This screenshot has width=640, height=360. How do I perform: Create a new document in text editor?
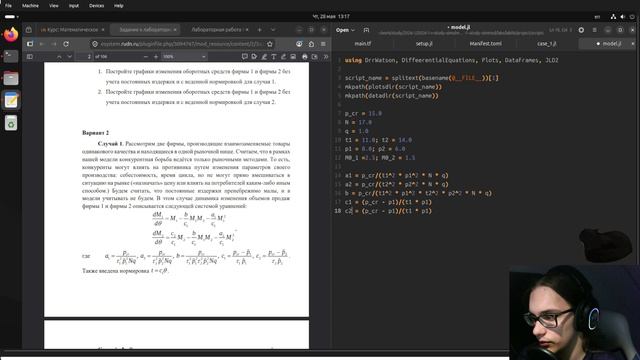point(366,30)
